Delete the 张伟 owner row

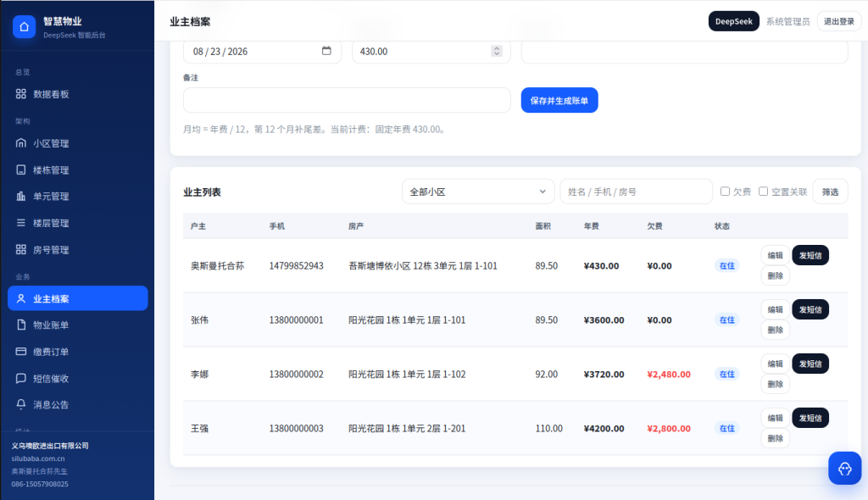(775, 330)
